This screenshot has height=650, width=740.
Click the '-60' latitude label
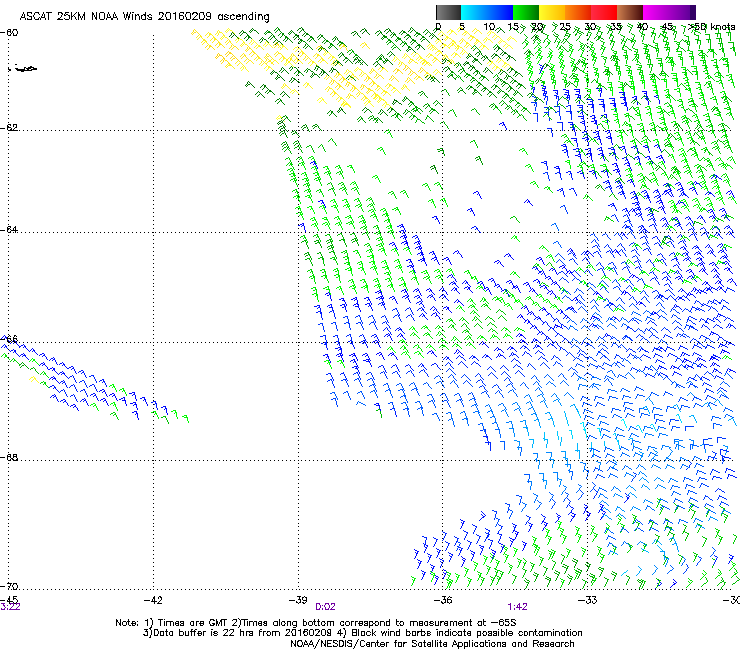(x=9, y=33)
